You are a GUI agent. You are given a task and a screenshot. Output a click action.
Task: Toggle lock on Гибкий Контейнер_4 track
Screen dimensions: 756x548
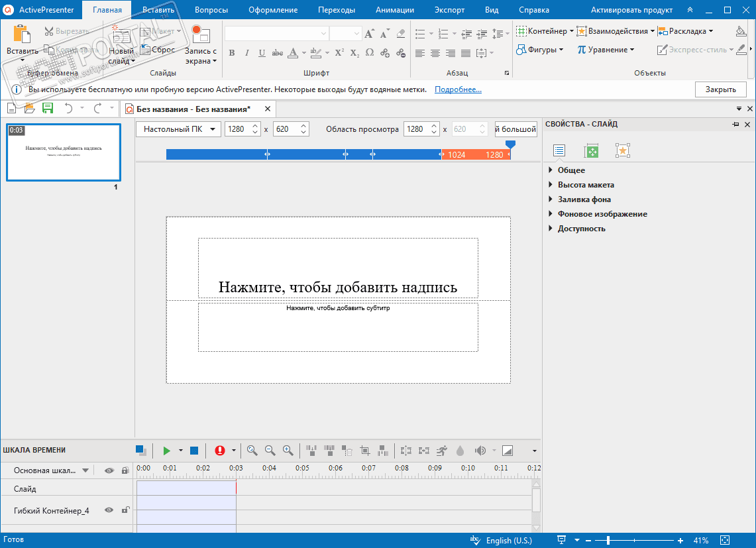click(125, 510)
